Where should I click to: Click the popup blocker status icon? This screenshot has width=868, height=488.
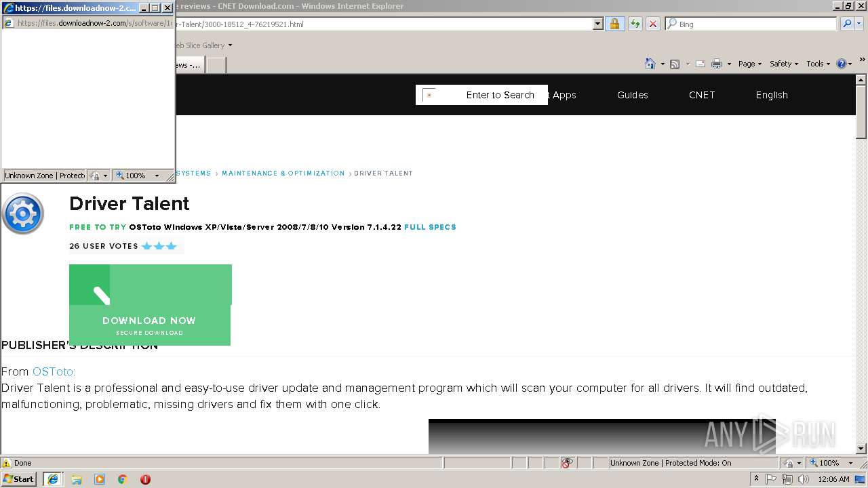tap(567, 463)
